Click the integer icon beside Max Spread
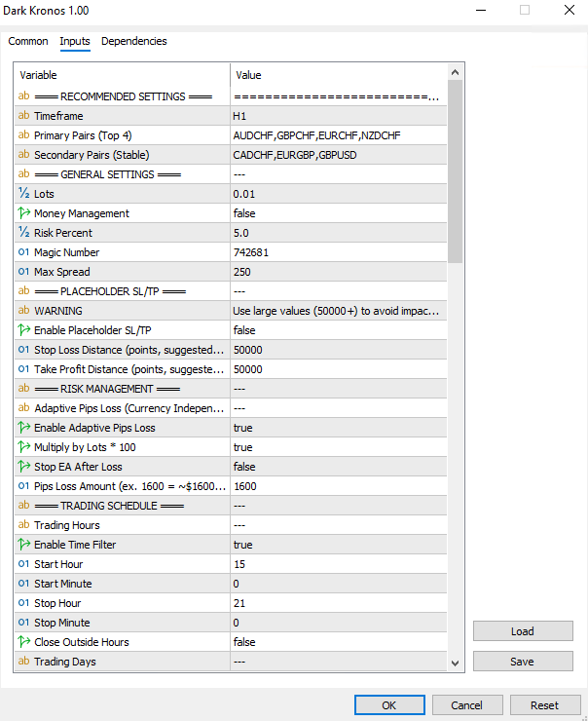This screenshot has height=721, width=588. coord(23,272)
